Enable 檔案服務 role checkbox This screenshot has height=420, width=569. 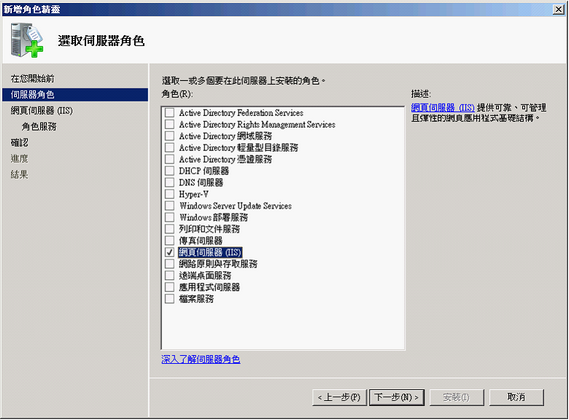pyautogui.click(x=169, y=299)
